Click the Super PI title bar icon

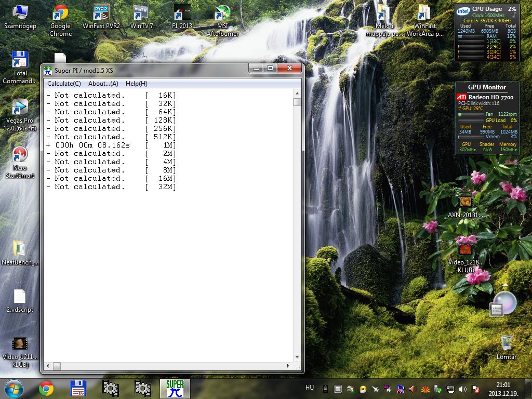[x=48, y=71]
